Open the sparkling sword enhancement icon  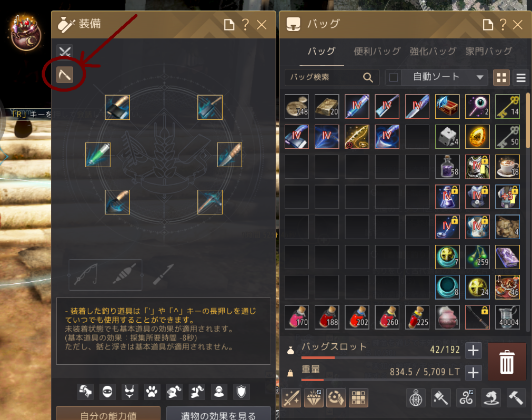(x=291, y=397)
